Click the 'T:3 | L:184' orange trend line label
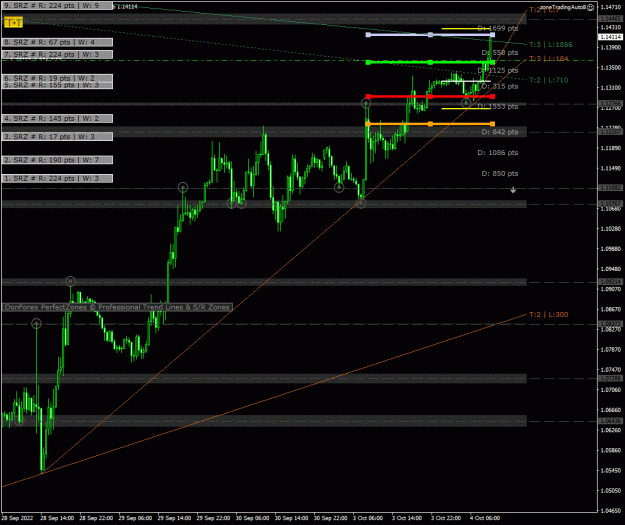The image size is (625, 525). [548, 59]
